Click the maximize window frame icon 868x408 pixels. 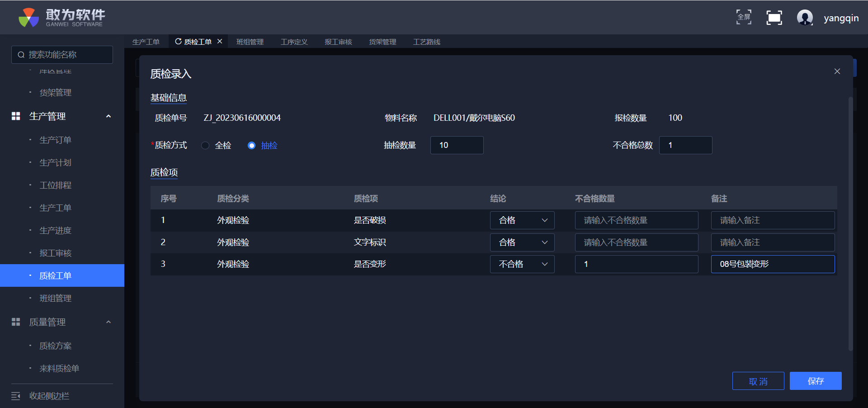tap(774, 18)
